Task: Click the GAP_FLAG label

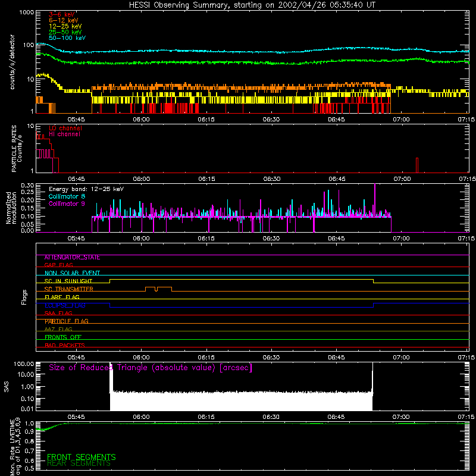Action: (x=58, y=265)
